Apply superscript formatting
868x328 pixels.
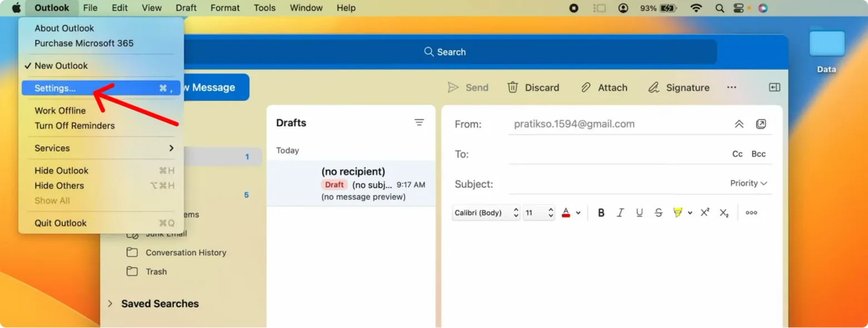click(x=705, y=212)
